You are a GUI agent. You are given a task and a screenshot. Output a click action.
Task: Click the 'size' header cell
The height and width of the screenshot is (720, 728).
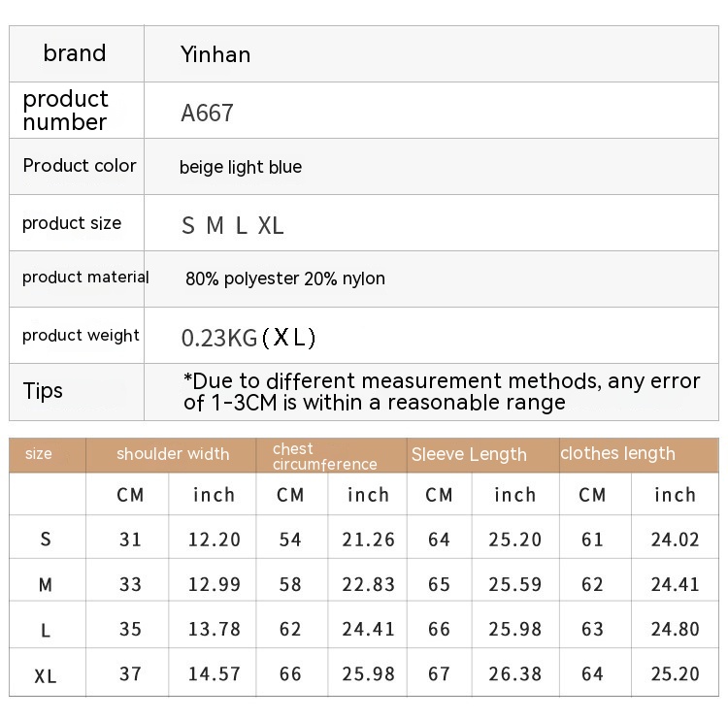(x=39, y=454)
